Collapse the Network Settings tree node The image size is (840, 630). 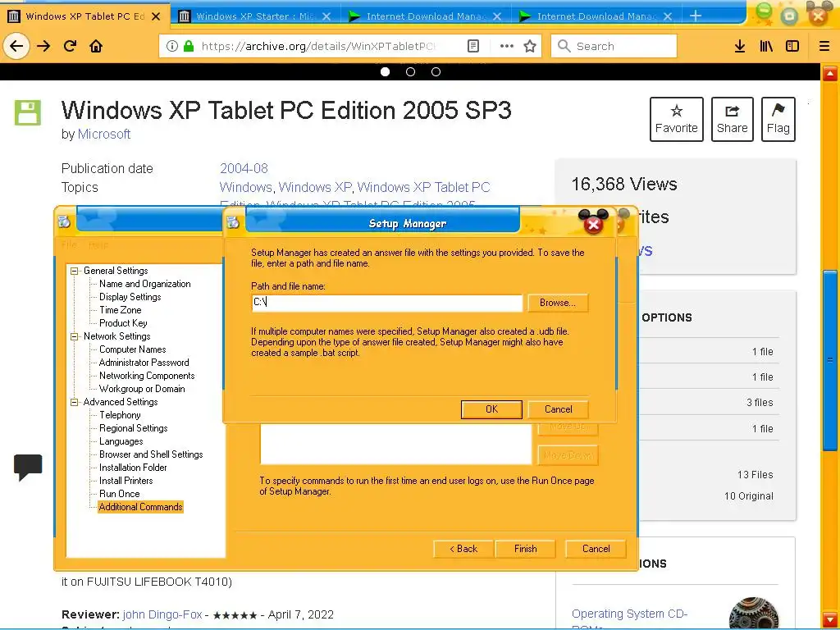coord(75,336)
